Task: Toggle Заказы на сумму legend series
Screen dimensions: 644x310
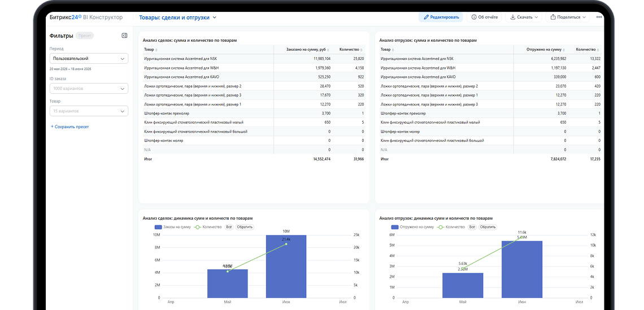Action: pyautogui.click(x=173, y=227)
